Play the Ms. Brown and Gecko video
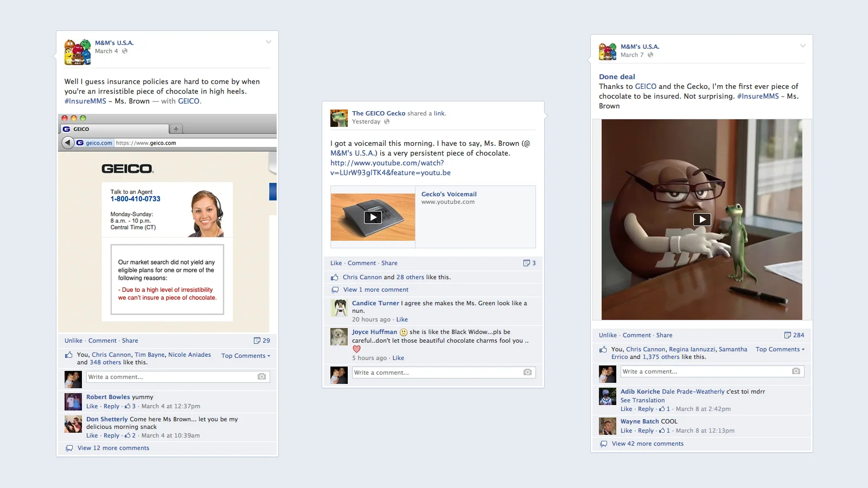Screen dimensions: 868x488 tap(702, 219)
